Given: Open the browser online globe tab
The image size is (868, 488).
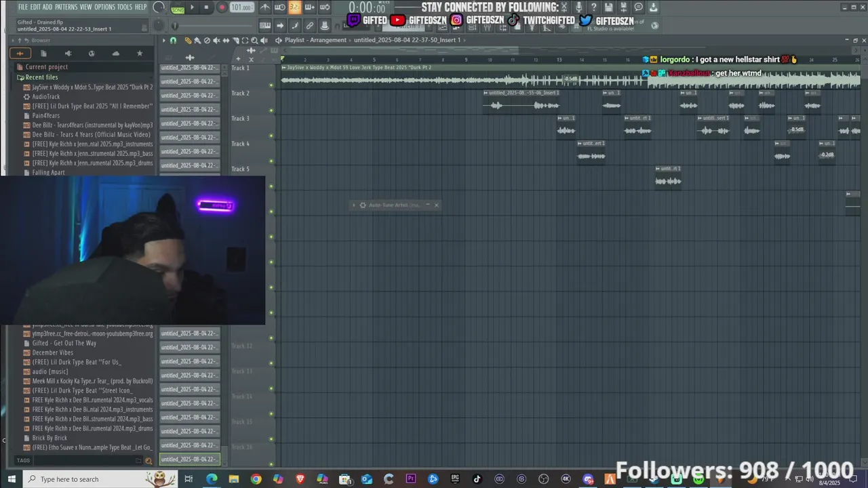Looking at the screenshot, I should [92, 53].
